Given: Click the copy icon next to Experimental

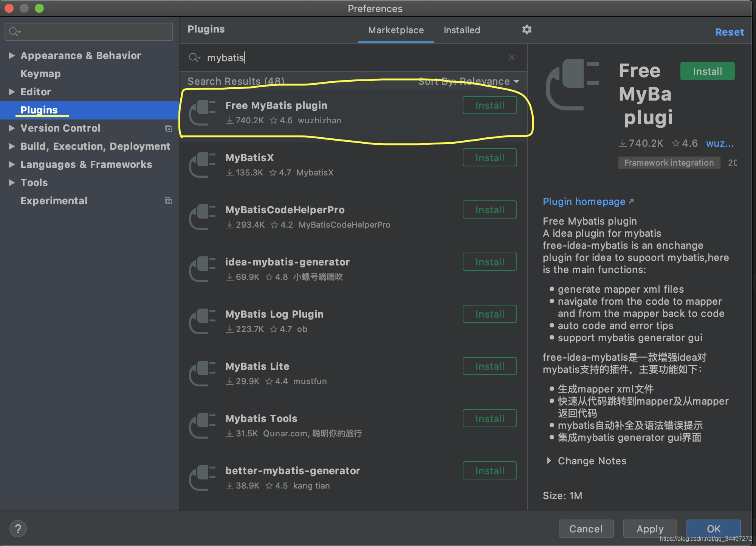Looking at the screenshot, I should [168, 201].
